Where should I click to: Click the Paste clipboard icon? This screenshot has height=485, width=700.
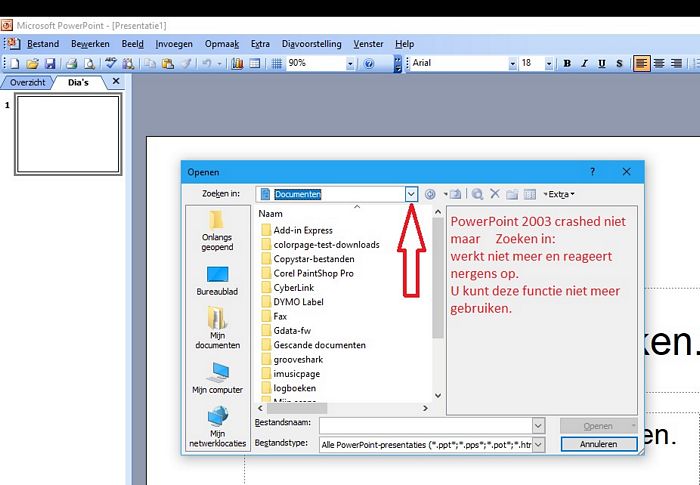[168, 63]
